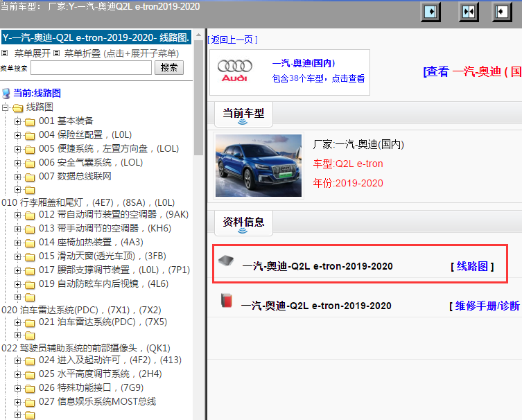This screenshot has width=522, height=420.
Task: Click the 线路图 root folder icon
Action: 17,108
